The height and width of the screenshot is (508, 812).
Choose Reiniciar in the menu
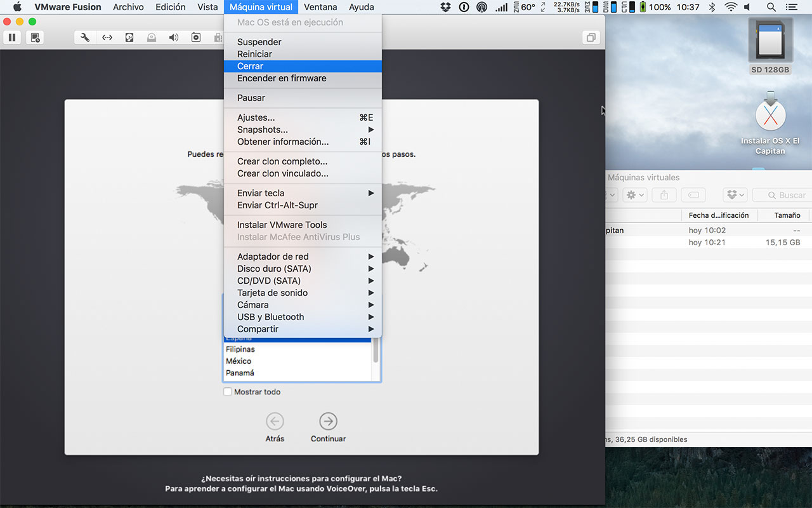click(303, 54)
